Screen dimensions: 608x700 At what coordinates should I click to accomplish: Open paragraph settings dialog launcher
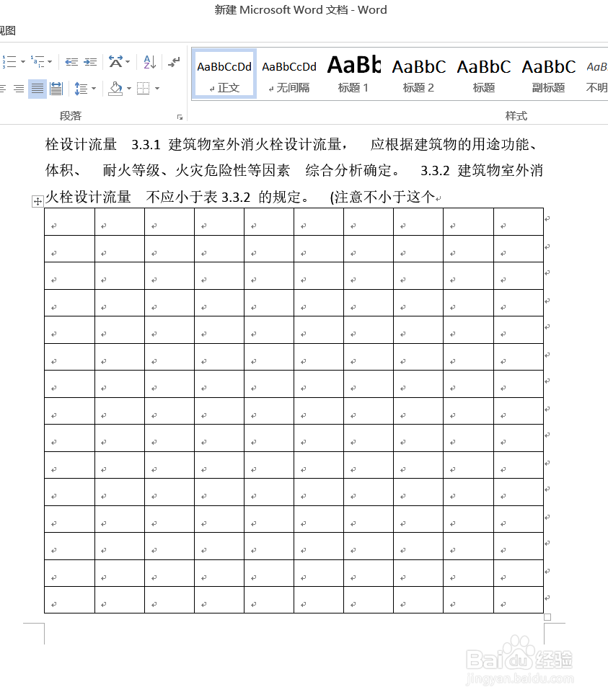click(x=180, y=117)
